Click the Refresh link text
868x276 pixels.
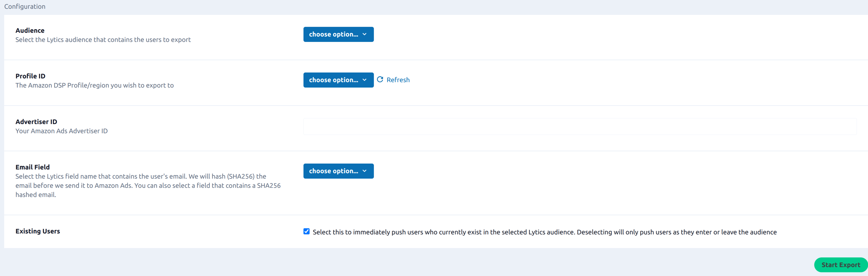coord(398,80)
